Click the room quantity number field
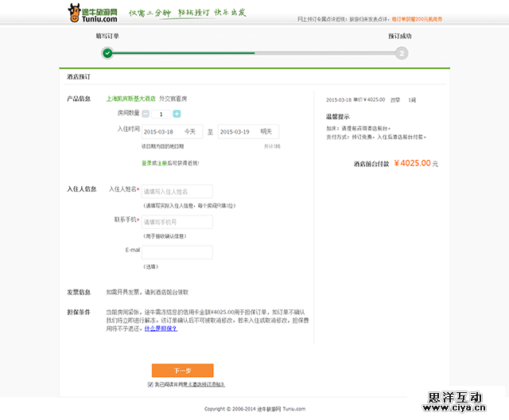509x420 pixels. click(x=161, y=114)
